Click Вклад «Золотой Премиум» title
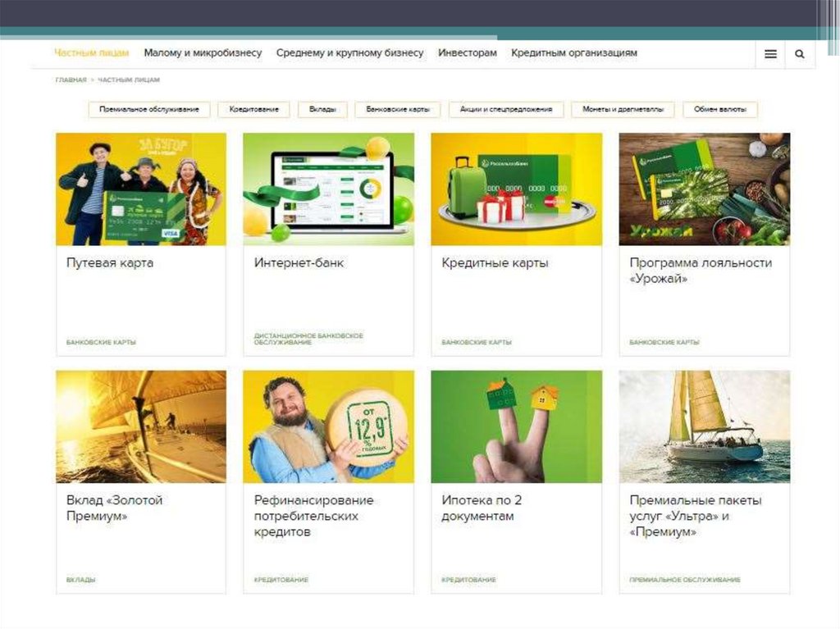 click(x=115, y=508)
